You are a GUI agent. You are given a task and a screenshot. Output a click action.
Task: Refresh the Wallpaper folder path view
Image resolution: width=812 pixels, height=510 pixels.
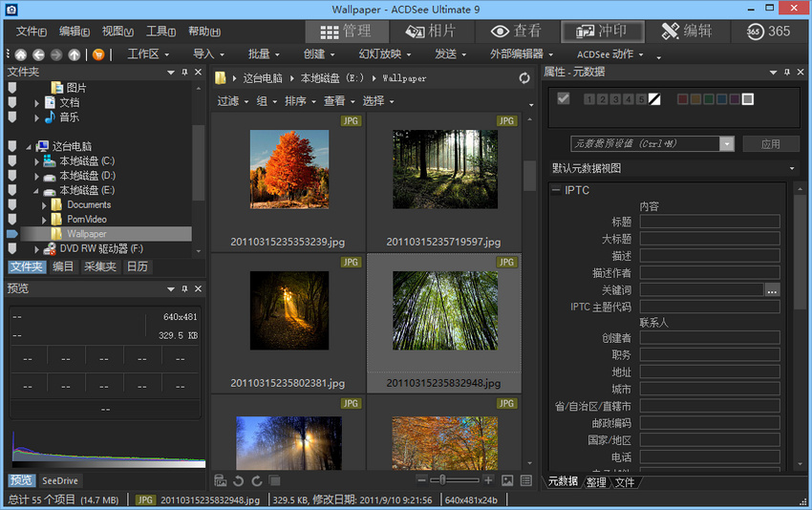pyautogui.click(x=524, y=78)
